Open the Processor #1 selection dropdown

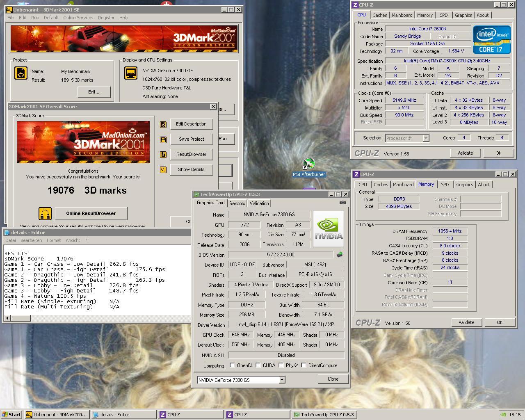pyautogui.click(x=426, y=138)
